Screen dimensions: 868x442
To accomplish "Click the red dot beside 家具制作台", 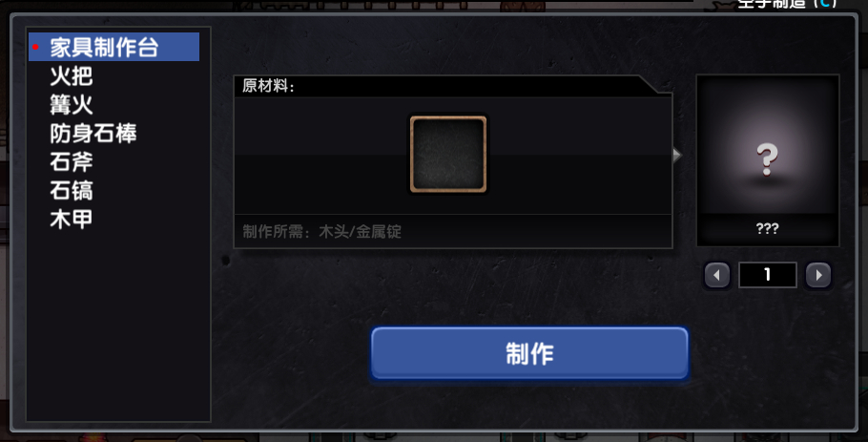I will point(35,47).
